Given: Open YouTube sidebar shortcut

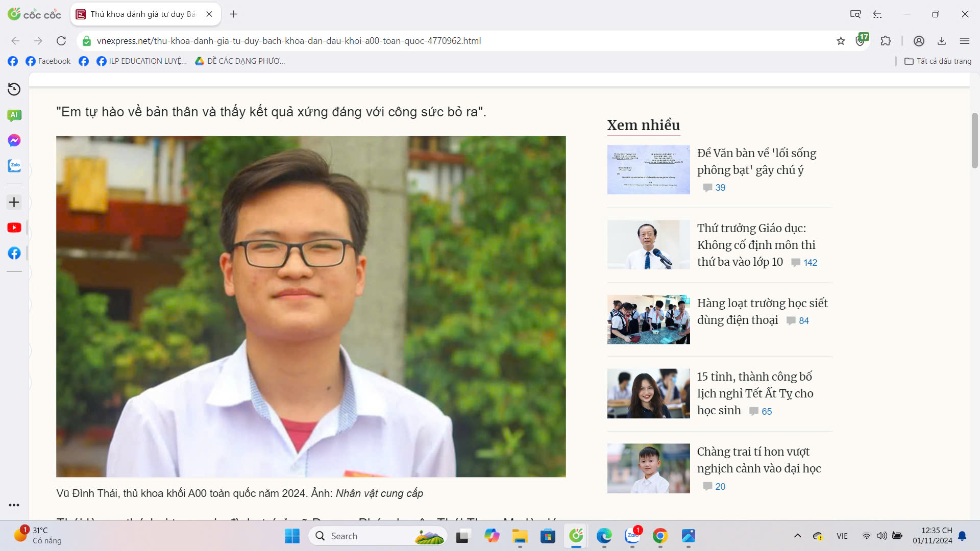Looking at the screenshot, I should (14, 228).
